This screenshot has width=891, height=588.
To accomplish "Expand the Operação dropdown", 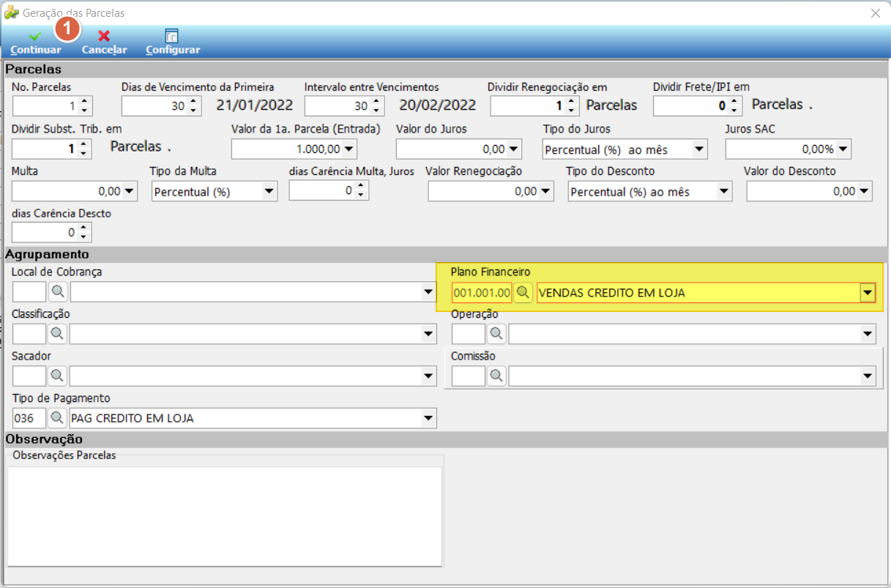I will (868, 334).
